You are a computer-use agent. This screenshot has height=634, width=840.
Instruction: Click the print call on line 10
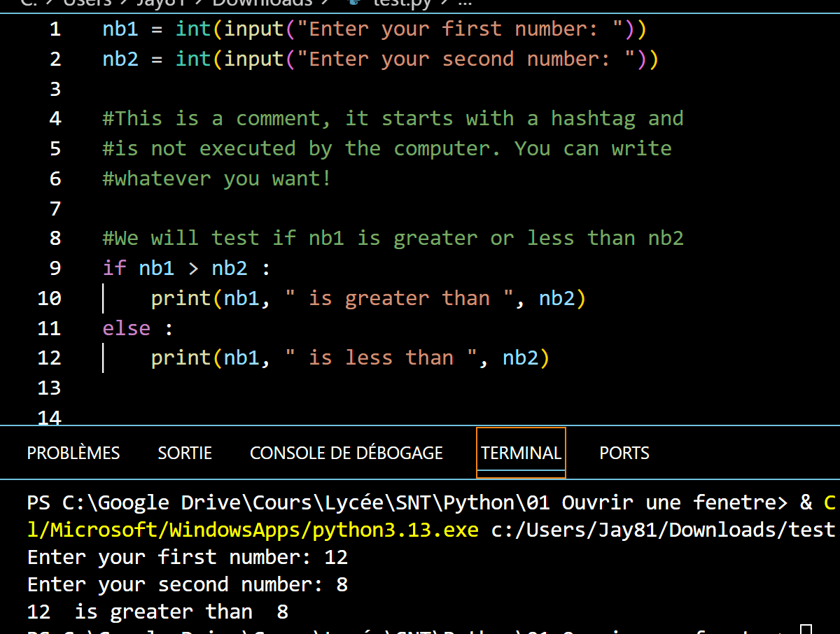click(181, 299)
